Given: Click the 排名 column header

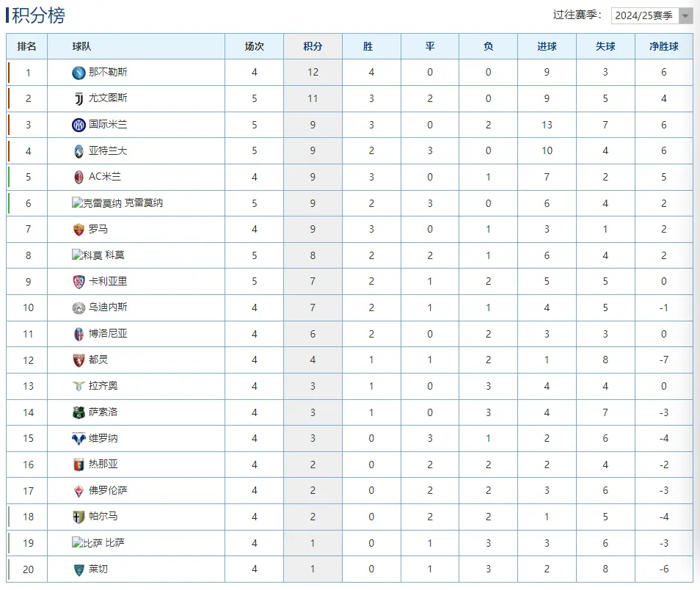Looking at the screenshot, I should (27, 46).
